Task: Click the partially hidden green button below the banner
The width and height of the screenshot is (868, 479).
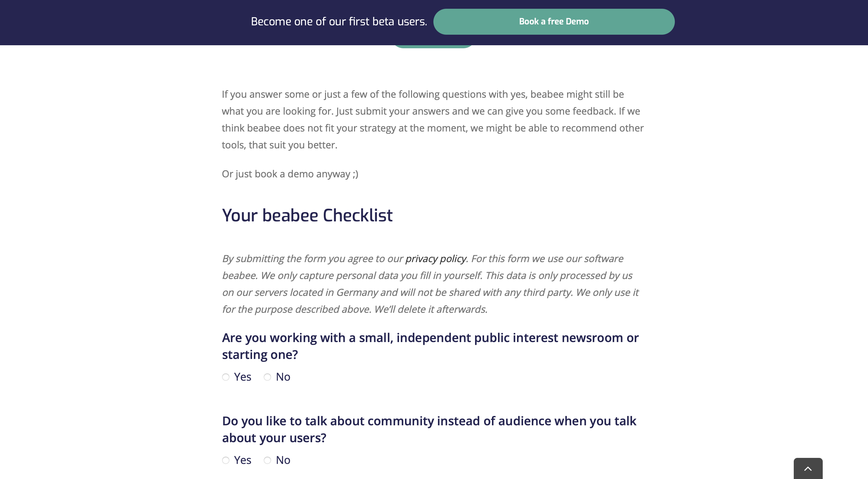Action: click(x=433, y=46)
